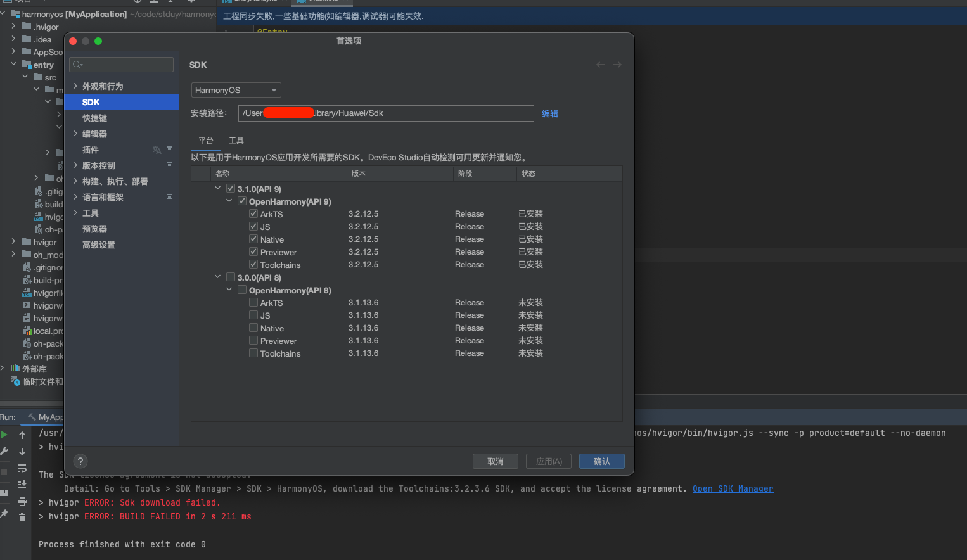Uncheck the version 3.2.12.5 ArkTS checkbox

click(253, 213)
